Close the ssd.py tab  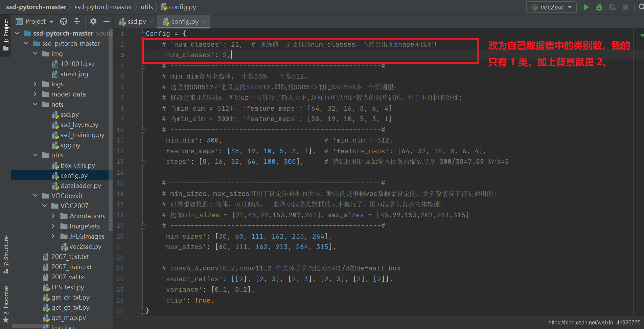[x=152, y=22]
